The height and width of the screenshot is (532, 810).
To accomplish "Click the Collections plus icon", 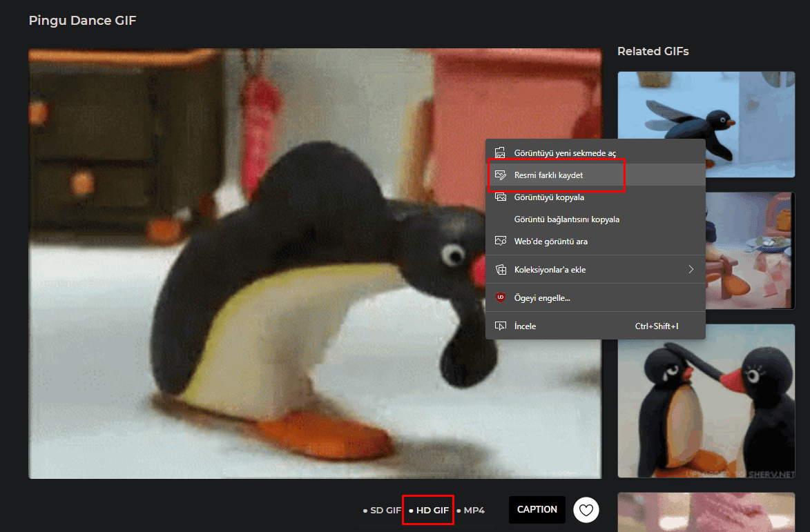I will 501,269.
